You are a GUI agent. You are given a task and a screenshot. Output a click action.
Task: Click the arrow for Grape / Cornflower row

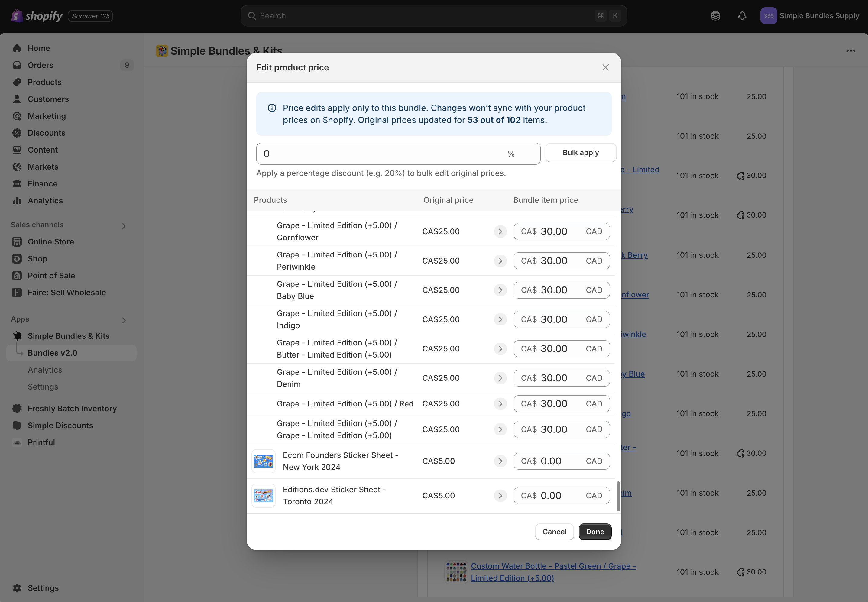tap(500, 231)
